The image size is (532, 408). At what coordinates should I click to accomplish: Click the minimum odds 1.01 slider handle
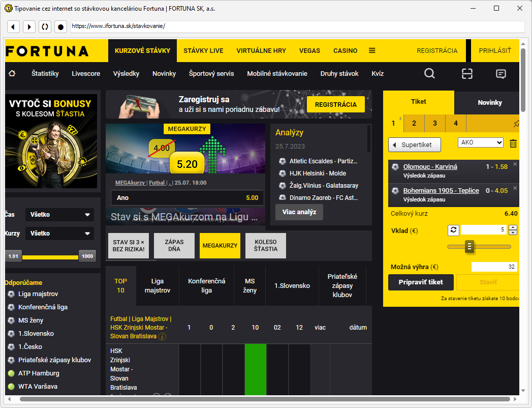[x=14, y=256]
